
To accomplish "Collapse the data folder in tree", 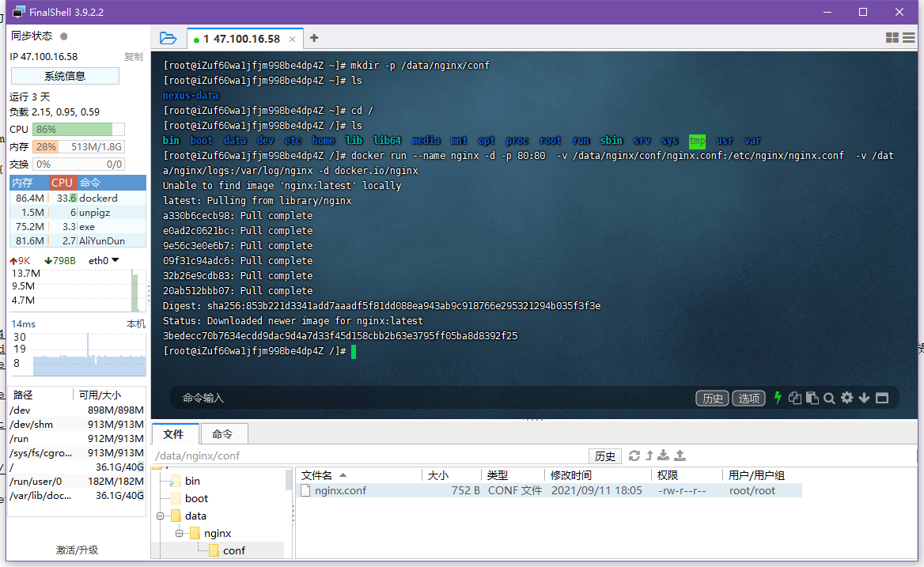I will point(160,516).
